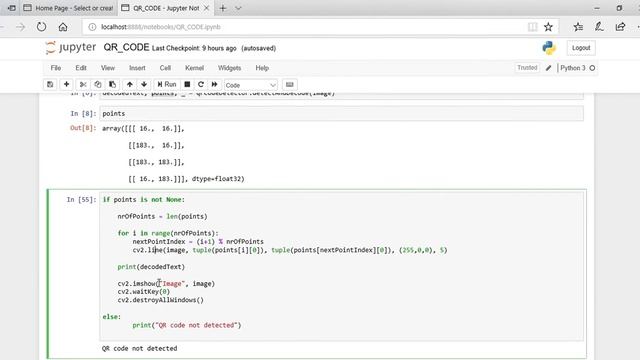Viewport: 640px width, 360px height.
Task: Cut selected cells with the scissors icon
Action: pyautogui.click(x=83, y=84)
